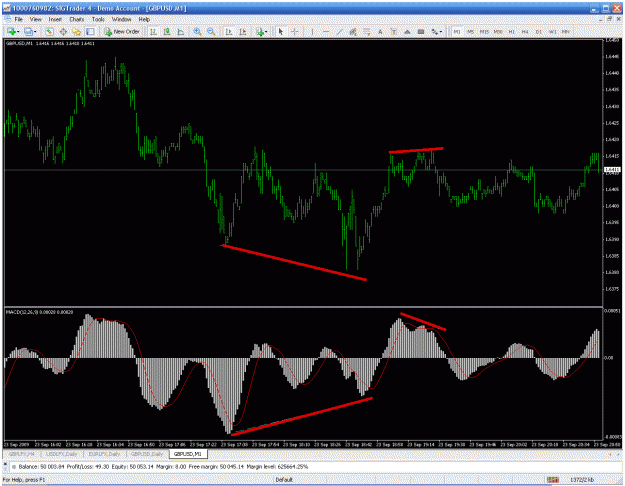The width and height of the screenshot is (625, 486).
Task: Select the long red trendline under price lows
Action: 294,262
